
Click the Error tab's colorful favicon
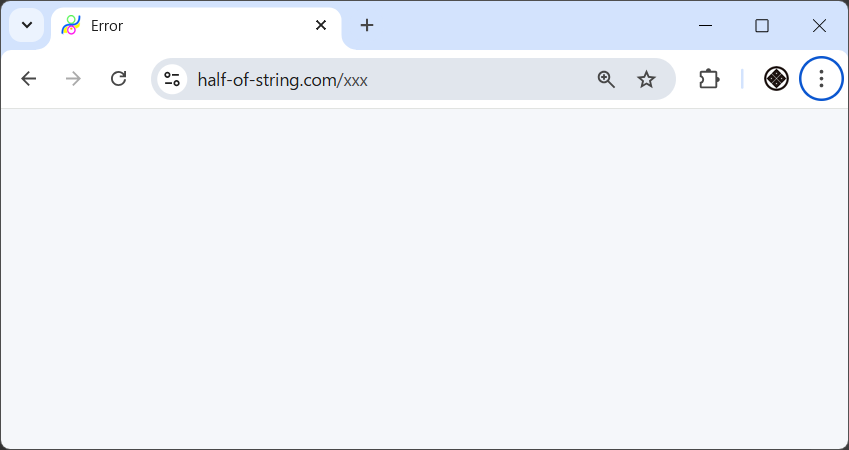70,25
